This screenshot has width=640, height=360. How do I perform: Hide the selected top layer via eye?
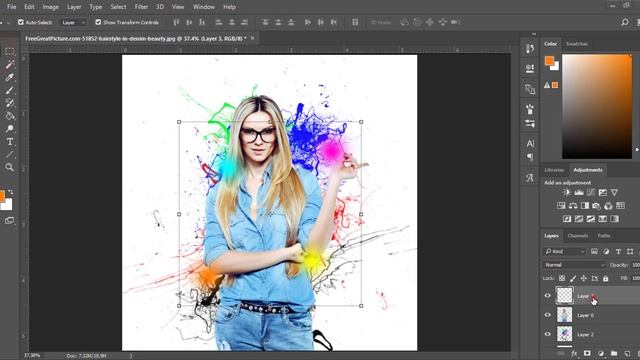(x=548, y=296)
